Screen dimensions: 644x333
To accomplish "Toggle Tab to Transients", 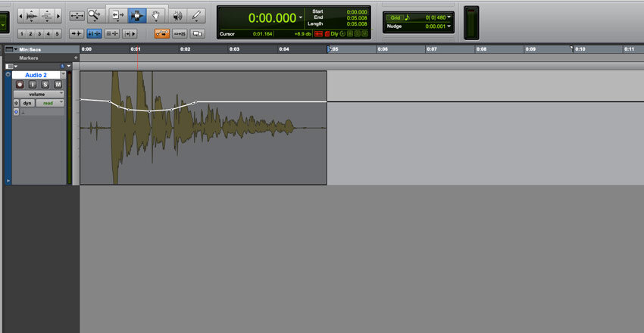I will coord(77,33).
